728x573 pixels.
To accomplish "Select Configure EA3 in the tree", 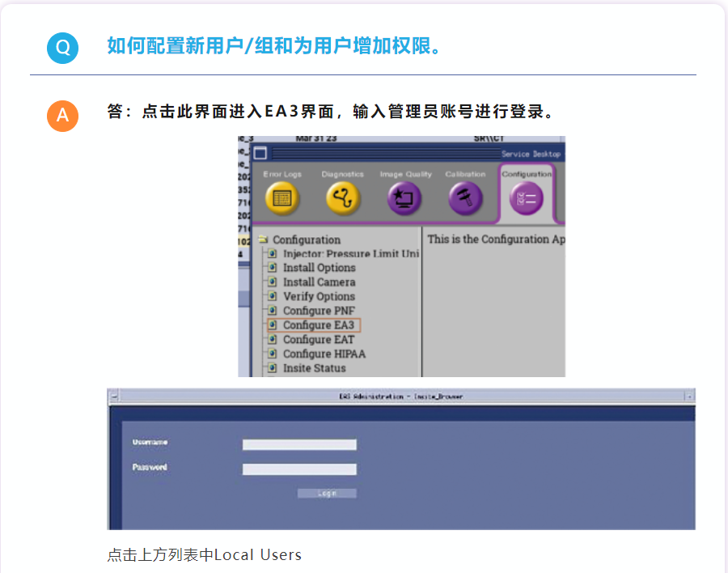I will coord(318,325).
